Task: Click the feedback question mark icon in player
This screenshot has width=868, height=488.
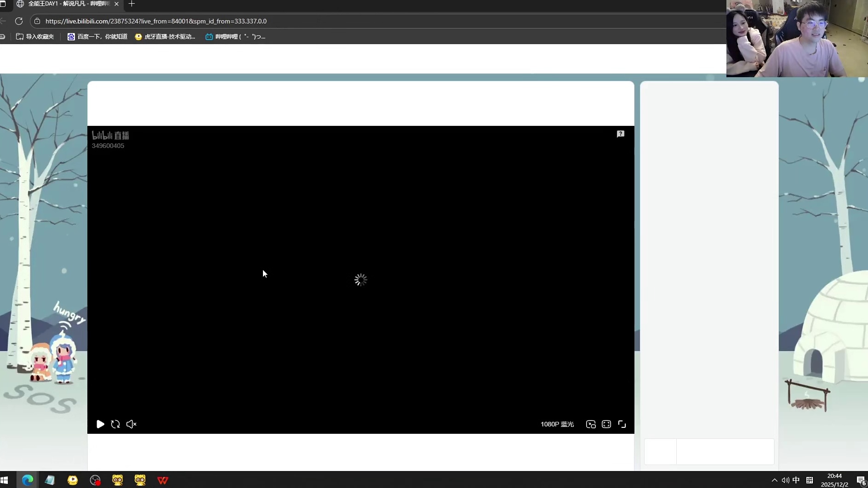Action: coord(620,134)
